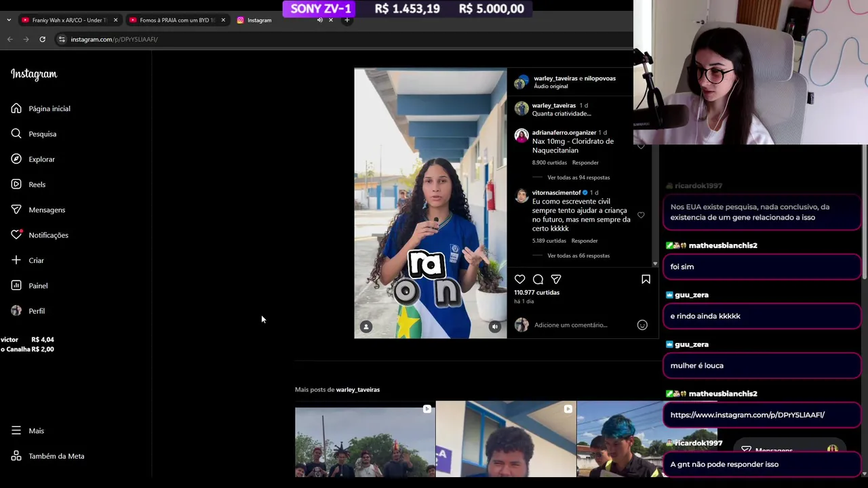Click the heart icon beside Notificações
This screenshot has height=488, width=868.
click(16, 235)
